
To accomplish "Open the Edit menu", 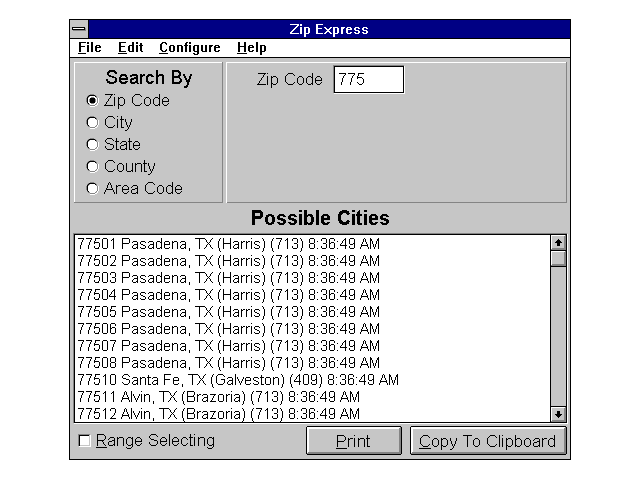I will pos(130,48).
